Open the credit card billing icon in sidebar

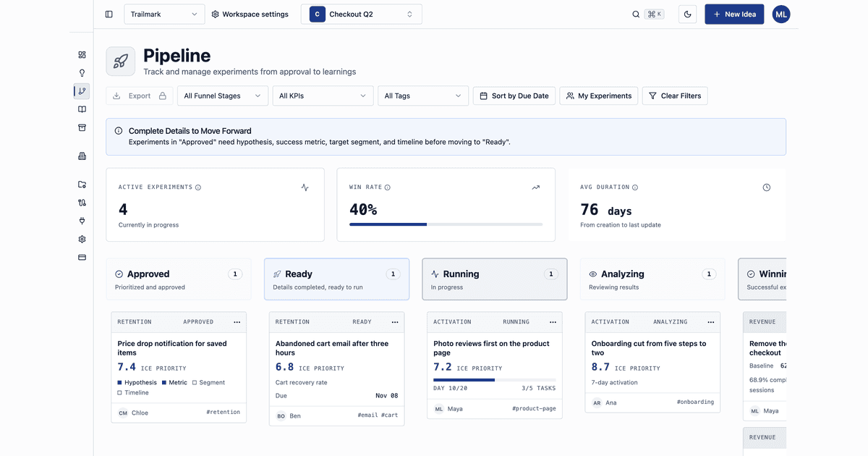(x=82, y=257)
